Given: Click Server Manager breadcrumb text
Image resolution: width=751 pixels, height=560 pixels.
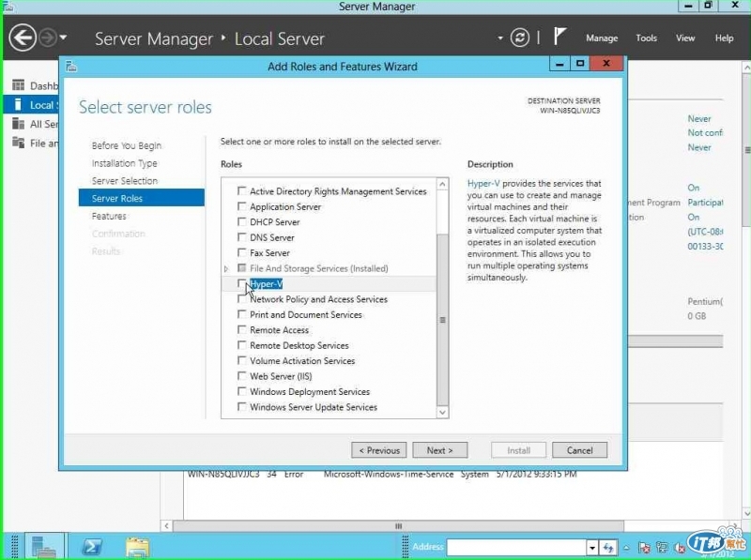Looking at the screenshot, I should (154, 38).
